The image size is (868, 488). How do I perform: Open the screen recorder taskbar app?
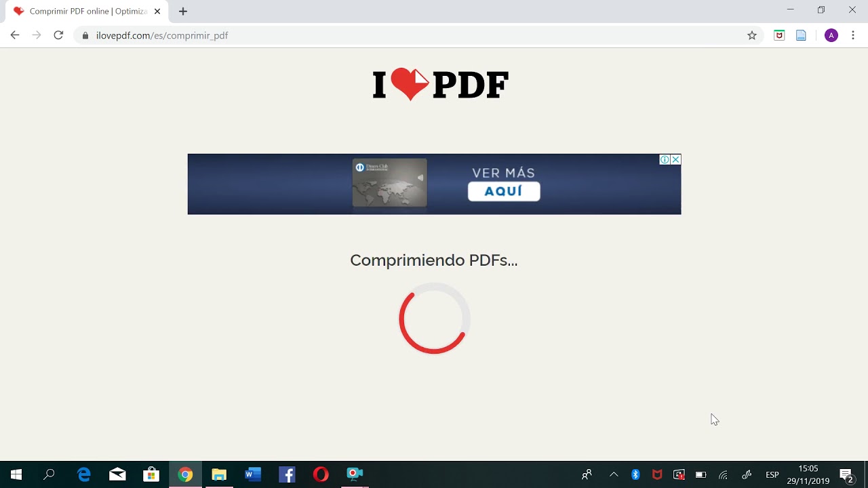[x=355, y=474]
